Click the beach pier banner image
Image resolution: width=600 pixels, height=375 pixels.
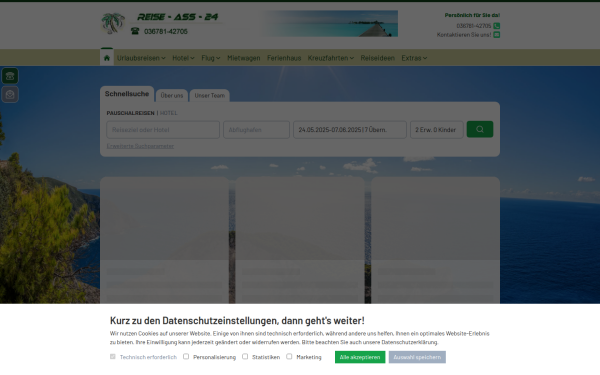[x=329, y=24]
